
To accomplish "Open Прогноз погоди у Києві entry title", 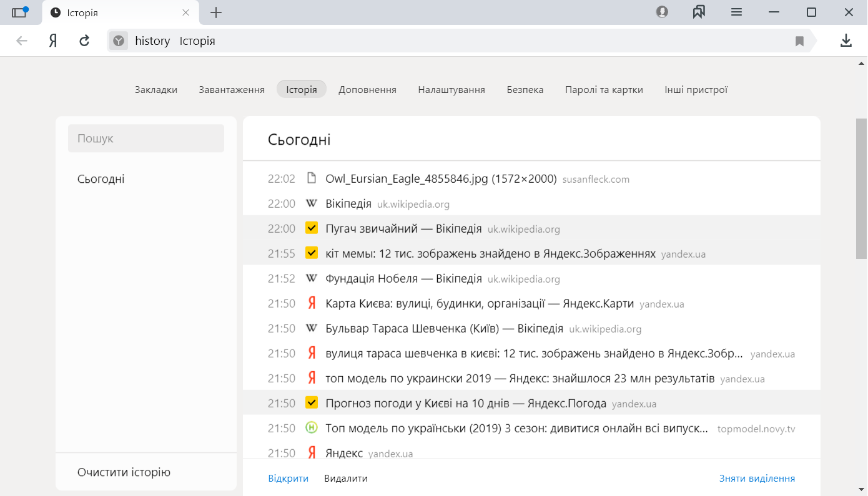I will click(466, 404).
